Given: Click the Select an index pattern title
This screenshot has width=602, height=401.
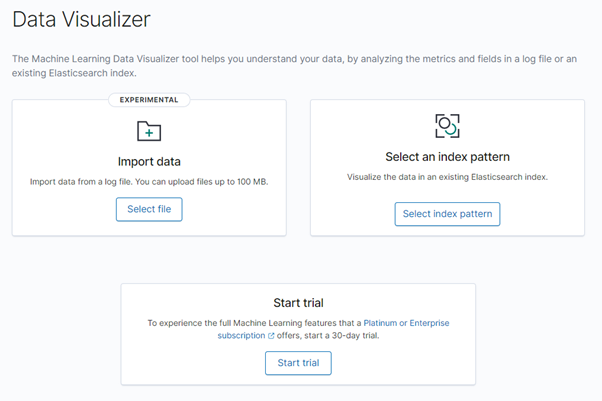Looking at the screenshot, I should [447, 157].
